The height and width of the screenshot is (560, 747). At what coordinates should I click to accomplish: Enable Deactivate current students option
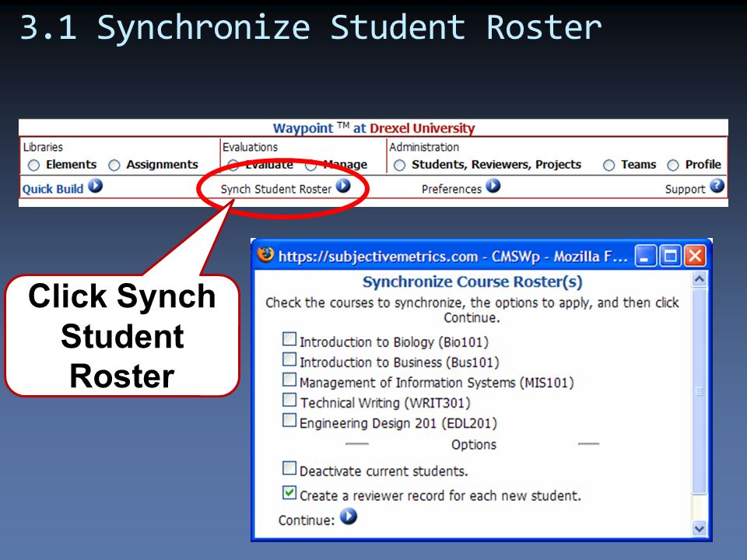289,468
